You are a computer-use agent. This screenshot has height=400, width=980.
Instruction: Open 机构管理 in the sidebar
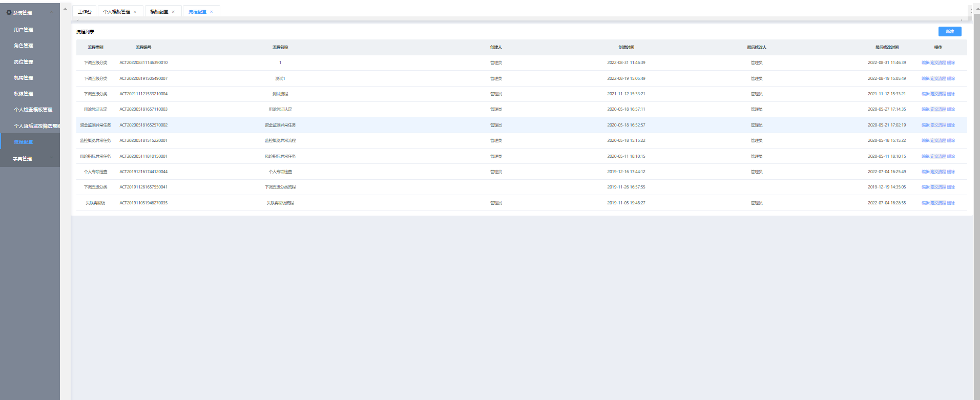(x=24, y=78)
